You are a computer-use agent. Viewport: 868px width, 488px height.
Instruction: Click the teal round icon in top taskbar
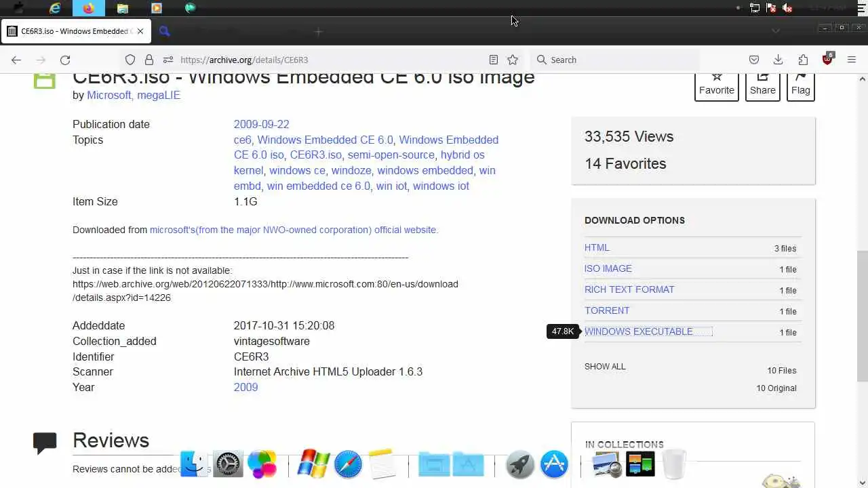coord(191,8)
